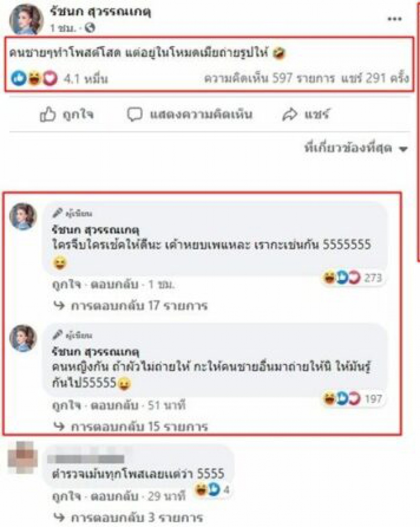Open the ที่เกี่ยวข้องที่สุด comment sort dropdown

coord(356,148)
